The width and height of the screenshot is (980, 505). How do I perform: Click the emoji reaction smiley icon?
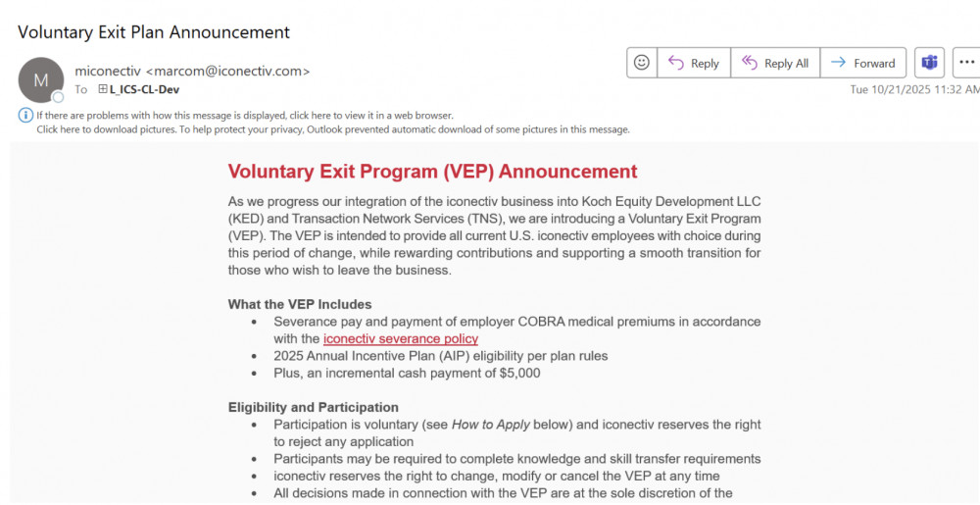point(642,63)
